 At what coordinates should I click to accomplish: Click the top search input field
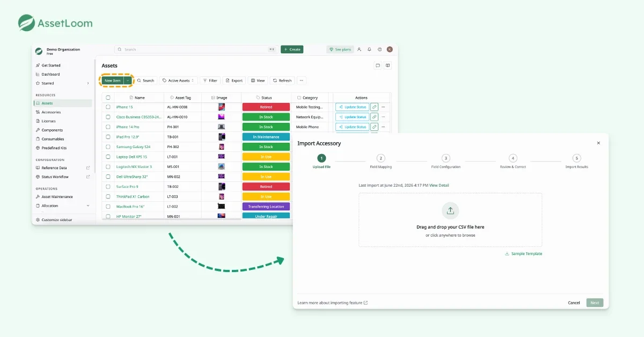pyautogui.click(x=195, y=49)
